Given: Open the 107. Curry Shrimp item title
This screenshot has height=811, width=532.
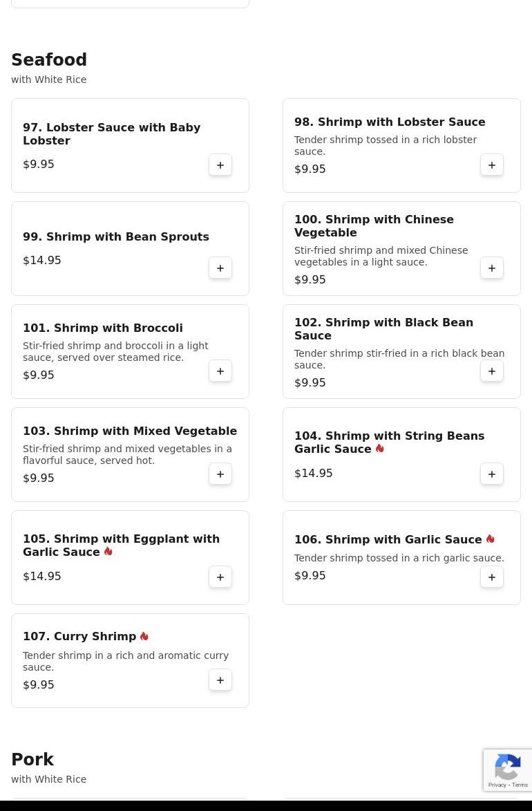Looking at the screenshot, I should pos(79,637).
